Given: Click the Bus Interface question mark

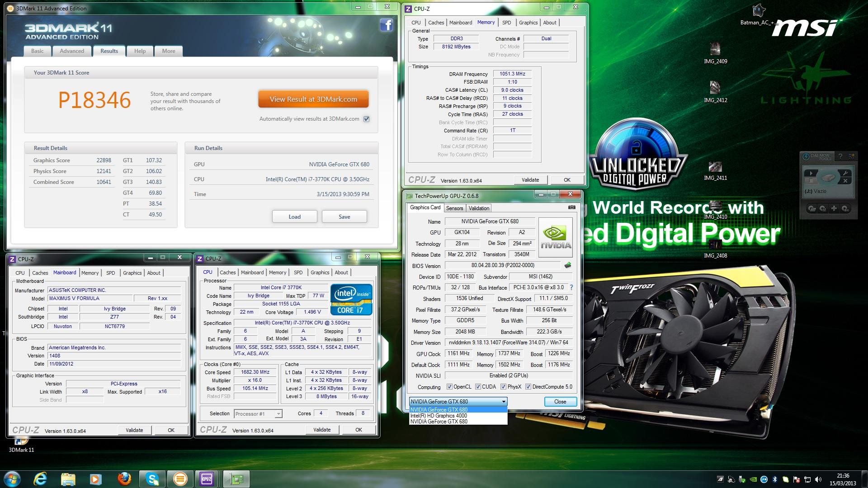Looking at the screenshot, I should pos(571,287).
